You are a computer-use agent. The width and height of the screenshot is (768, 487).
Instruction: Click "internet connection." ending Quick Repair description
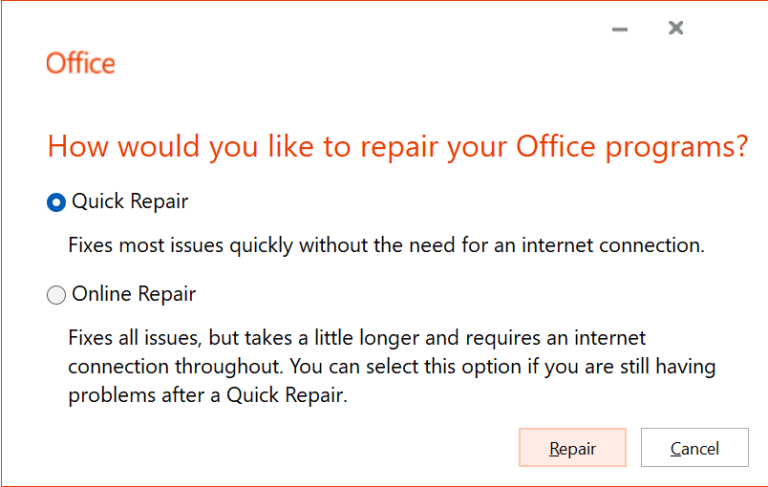click(613, 245)
